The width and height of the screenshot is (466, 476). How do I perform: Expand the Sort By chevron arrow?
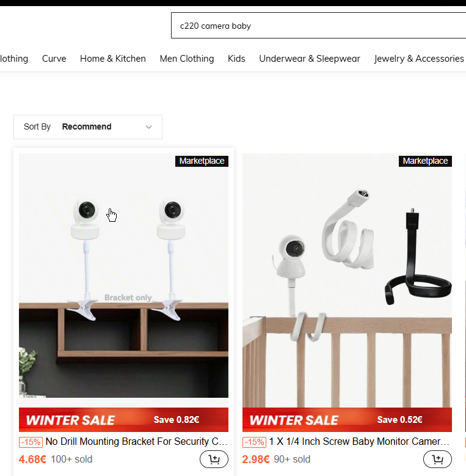(148, 127)
